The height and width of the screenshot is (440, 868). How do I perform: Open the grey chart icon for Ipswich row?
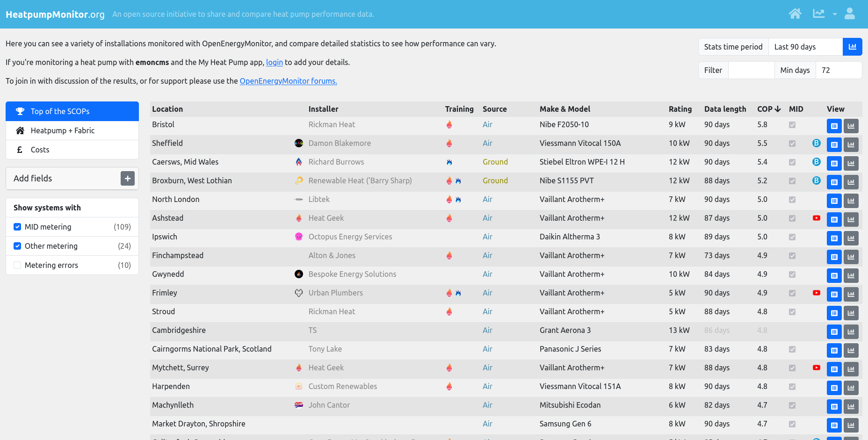pyautogui.click(x=851, y=238)
